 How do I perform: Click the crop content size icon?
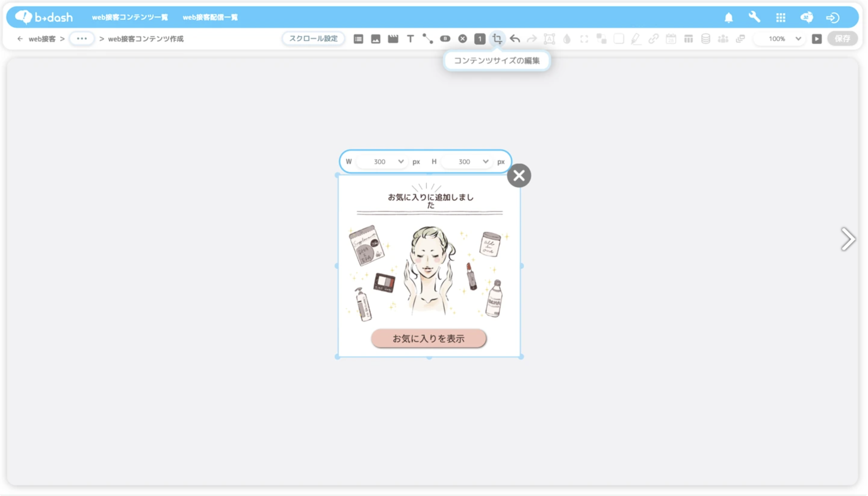[x=497, y=39]
